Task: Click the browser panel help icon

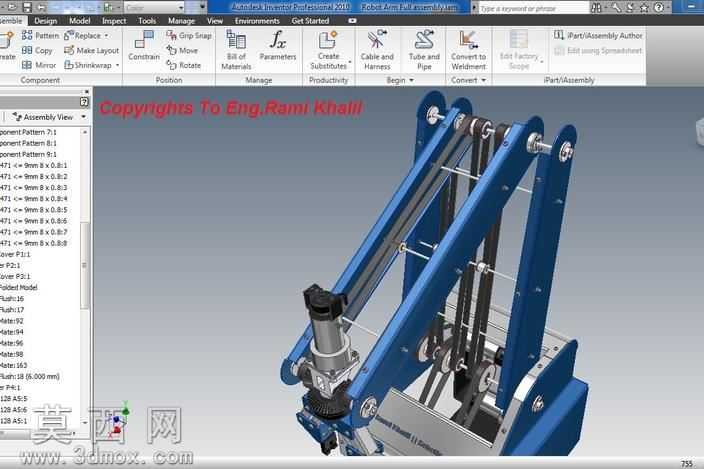Action: coord(84,102)
